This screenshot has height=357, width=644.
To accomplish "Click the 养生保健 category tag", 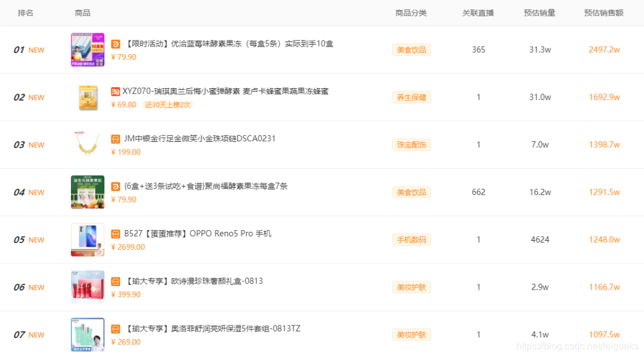I will click(x=411, y=98).
